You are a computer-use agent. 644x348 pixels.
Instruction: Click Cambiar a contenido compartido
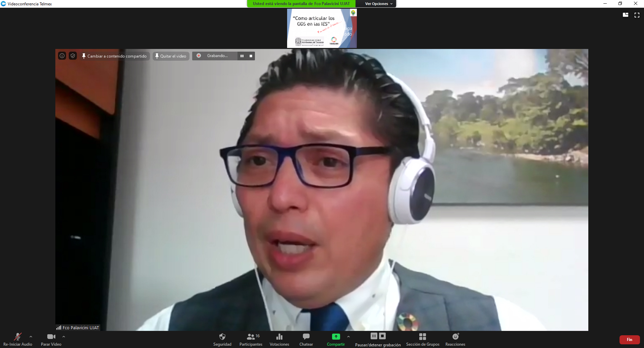(114, 56)
